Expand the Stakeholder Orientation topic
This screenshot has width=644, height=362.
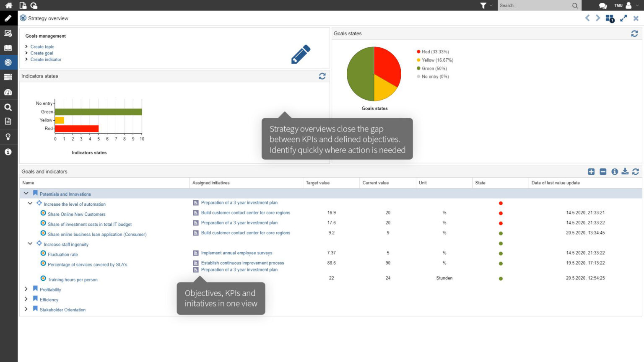point(26,309)
